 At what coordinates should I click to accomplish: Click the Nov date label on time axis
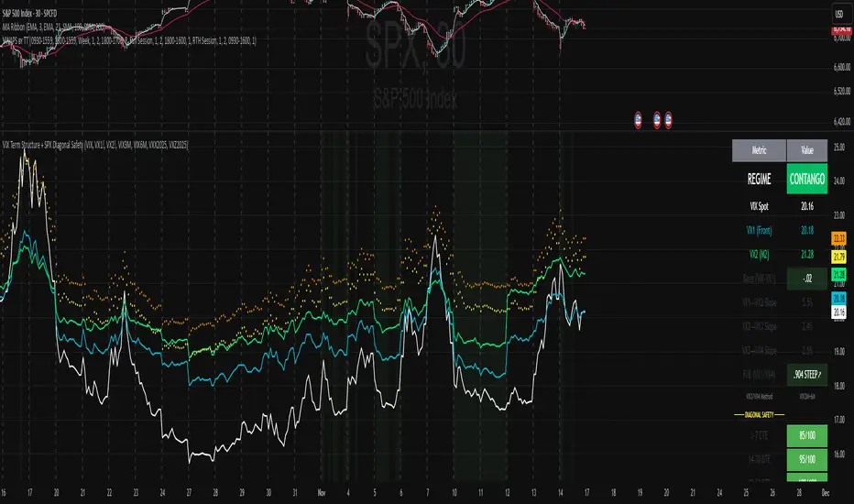322,493
